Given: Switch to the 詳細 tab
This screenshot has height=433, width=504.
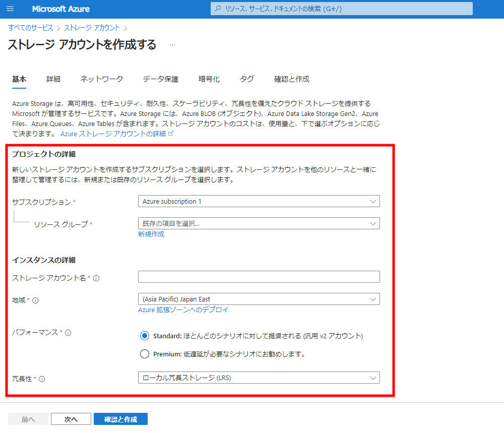Looking at the screenshot, I should (x=53, y=79).
